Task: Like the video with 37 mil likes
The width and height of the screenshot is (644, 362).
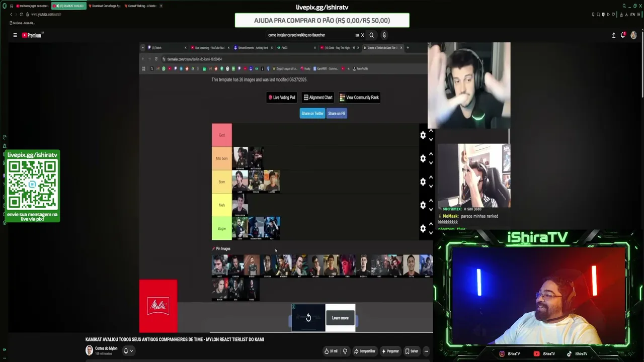Action: 331,351
